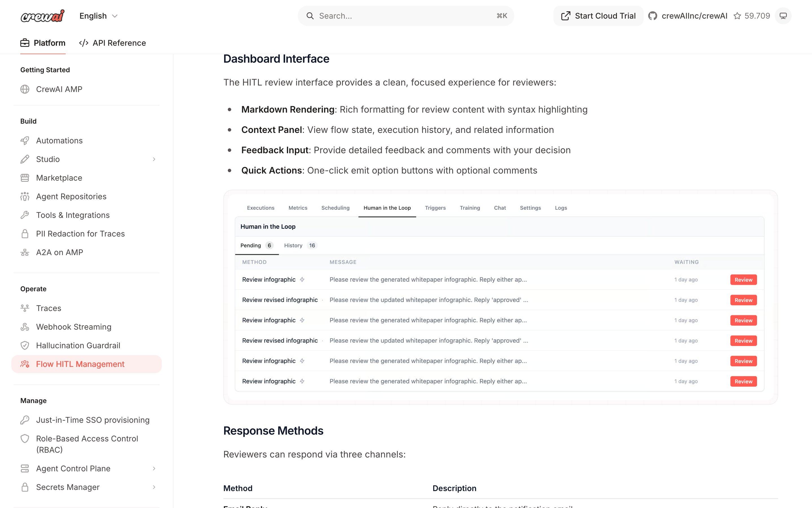Expand the Studio section chevron
The height and width of the screenshot is (508, 812).
pos(154,159)
